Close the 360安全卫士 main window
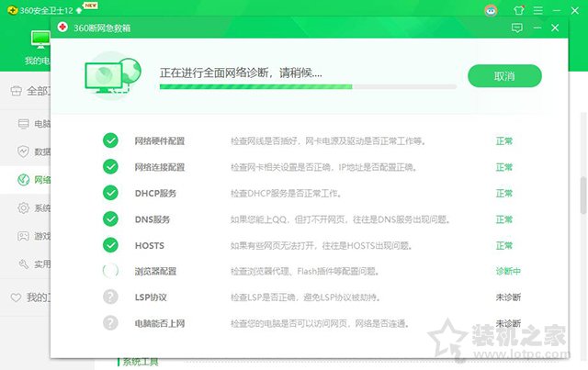The width and height of the screenshot is (588, 370). pos(575,10)
